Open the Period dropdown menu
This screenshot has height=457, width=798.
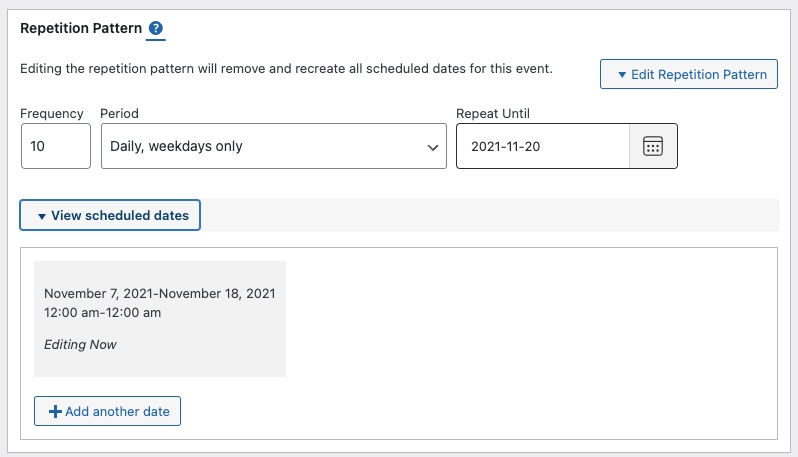tap(273, 146)
